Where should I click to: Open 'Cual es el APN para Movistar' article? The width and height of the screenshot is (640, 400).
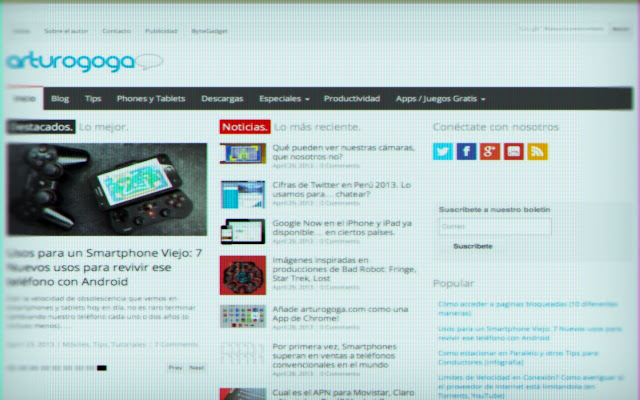click(x=343, y=393)
